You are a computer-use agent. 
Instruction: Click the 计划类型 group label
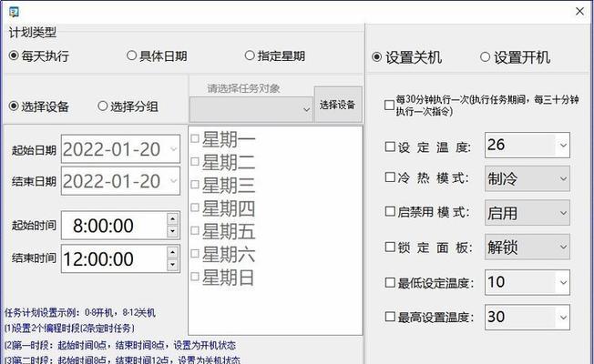point(33,33)
